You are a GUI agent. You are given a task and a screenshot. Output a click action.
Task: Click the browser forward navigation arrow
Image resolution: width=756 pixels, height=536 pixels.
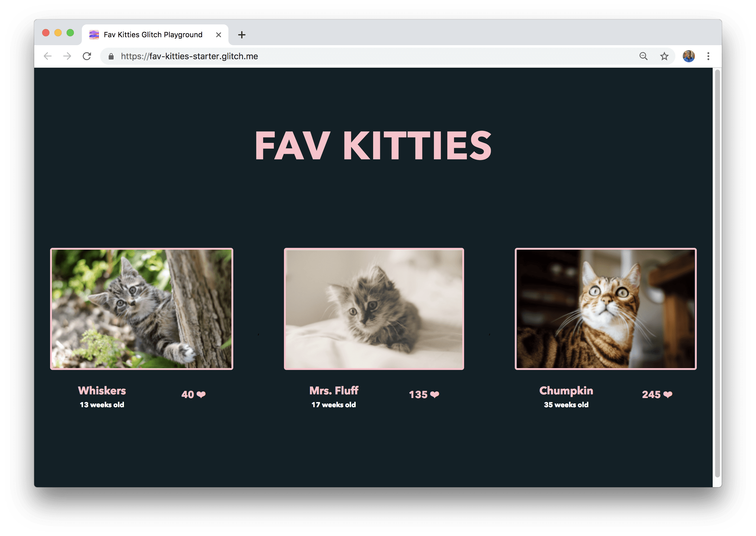[68, 56]
